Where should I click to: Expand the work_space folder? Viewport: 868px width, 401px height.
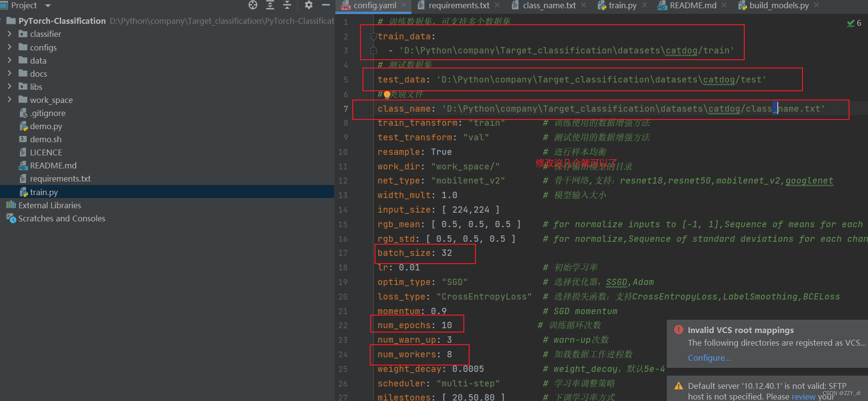pos(9,100)
